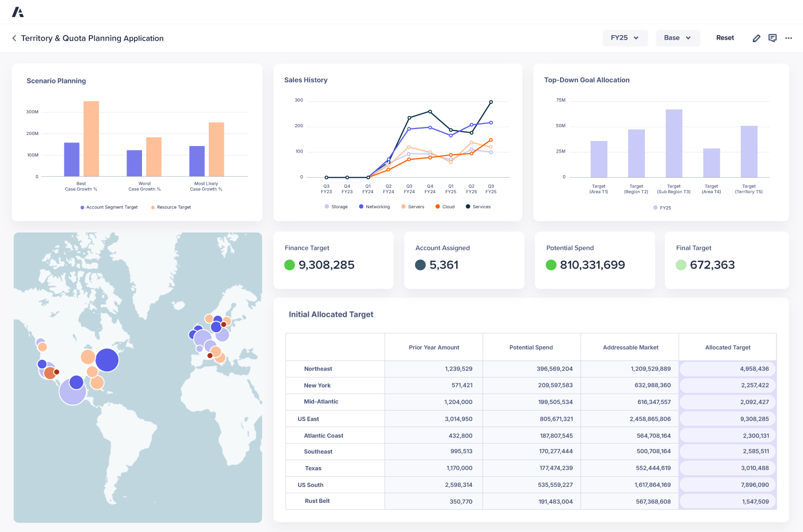Select the edit pencil icon
This screenshot has height=532, width=803.
point(757,38)
